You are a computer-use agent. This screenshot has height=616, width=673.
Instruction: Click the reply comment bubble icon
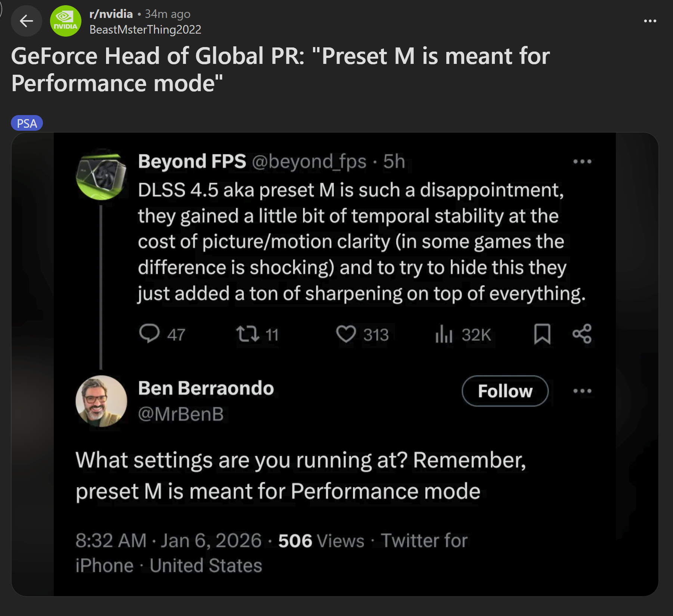pyautogui.click(x=149, y=333)
